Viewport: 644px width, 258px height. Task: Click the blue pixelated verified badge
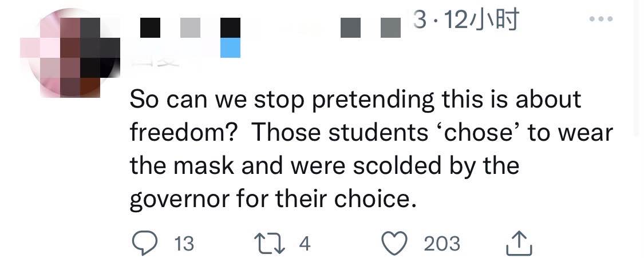231,47
